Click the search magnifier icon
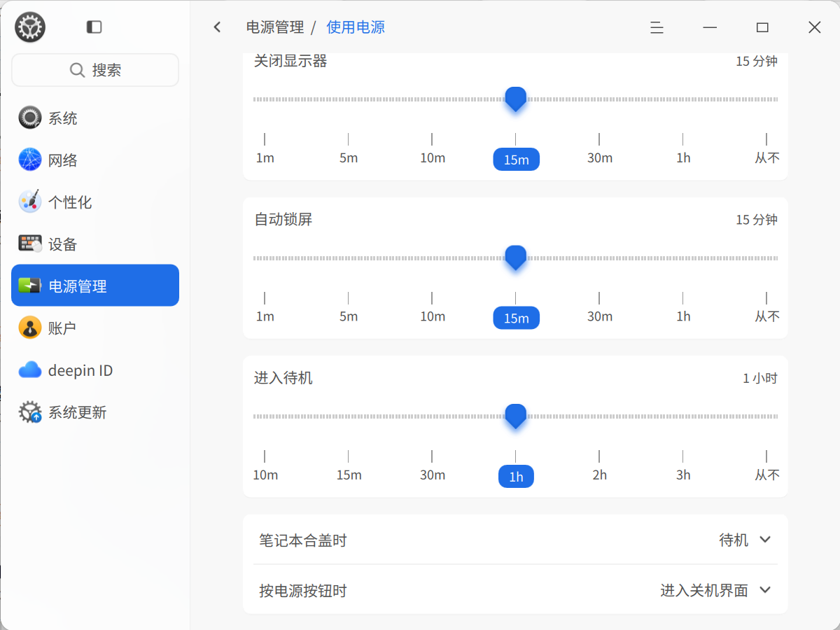The width and height of the screenshot is (840, 630). [78, 70]
